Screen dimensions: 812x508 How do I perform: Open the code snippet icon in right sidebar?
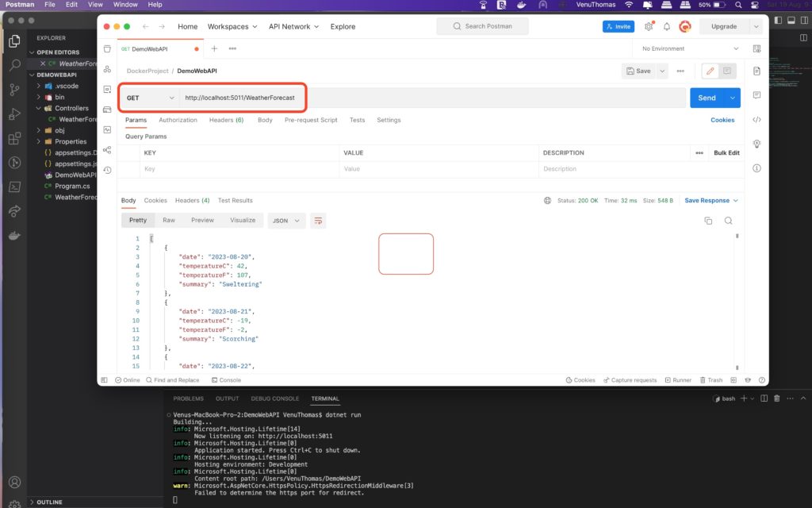pos(756,120)
